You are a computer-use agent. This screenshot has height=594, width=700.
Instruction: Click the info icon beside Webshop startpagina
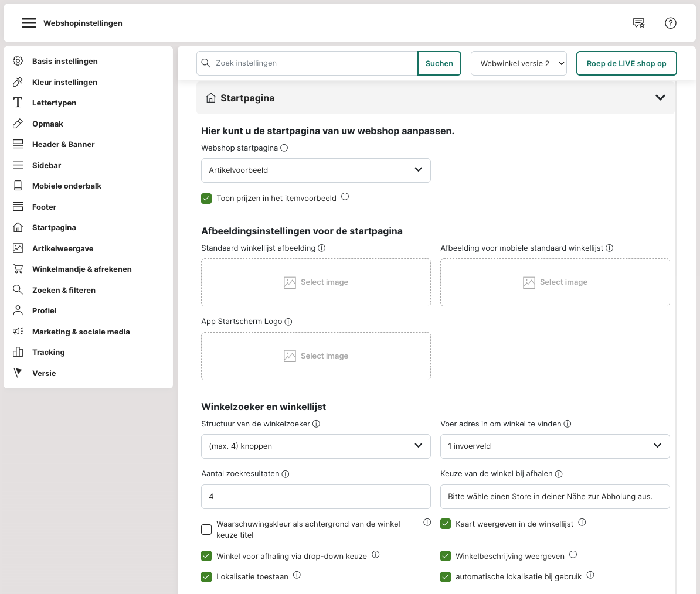(x=284, y=148)
